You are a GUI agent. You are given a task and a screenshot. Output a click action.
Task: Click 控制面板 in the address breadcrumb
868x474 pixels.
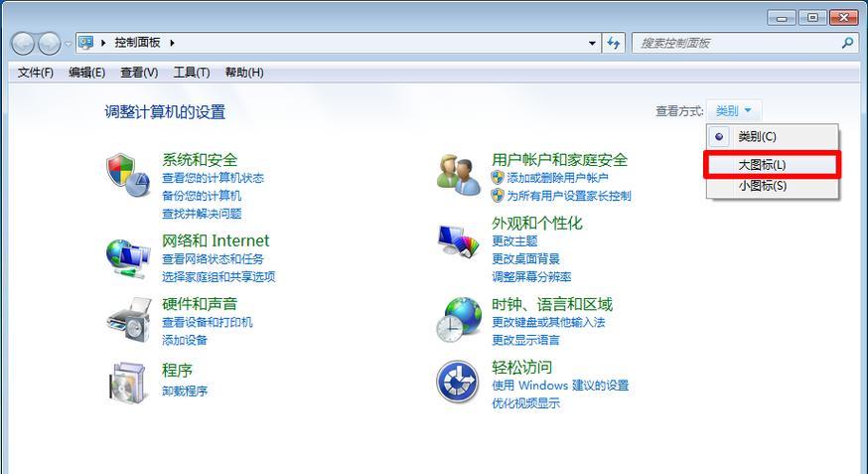[x=137, y=43]
